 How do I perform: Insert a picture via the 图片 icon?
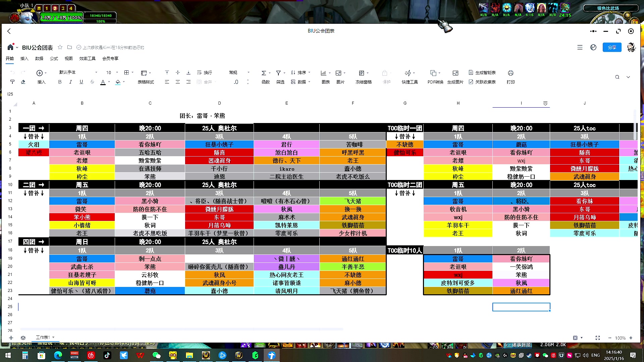click(340, 77)
